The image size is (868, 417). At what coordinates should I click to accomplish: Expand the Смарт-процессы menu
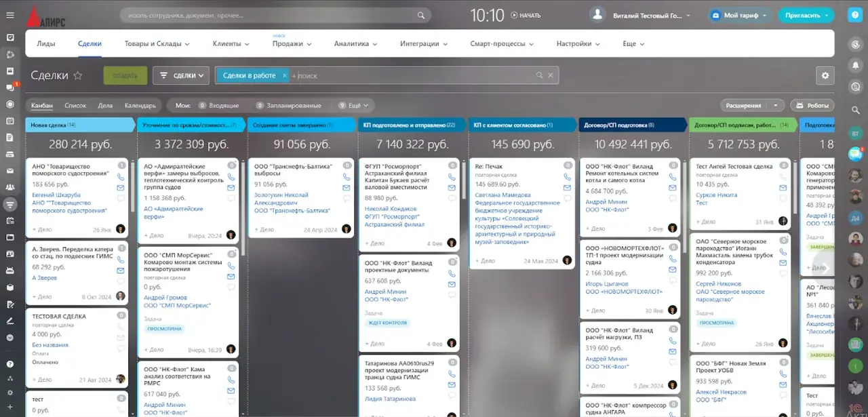pos(502,43)
